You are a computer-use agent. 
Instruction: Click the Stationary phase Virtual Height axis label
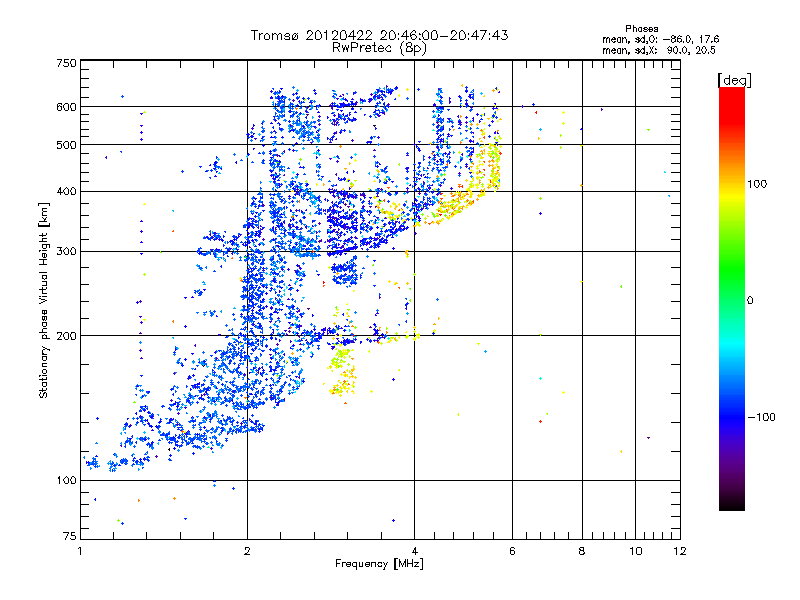click(44, 301)
